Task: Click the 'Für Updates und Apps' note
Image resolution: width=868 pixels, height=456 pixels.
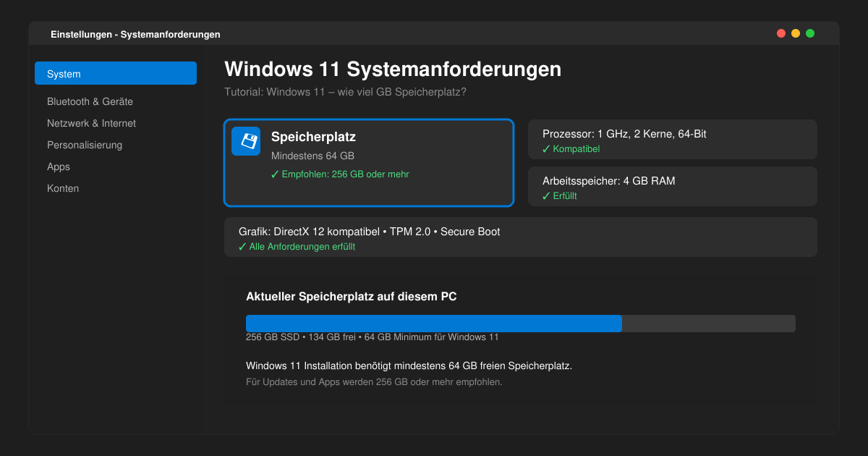Action: tap(374, 382)
